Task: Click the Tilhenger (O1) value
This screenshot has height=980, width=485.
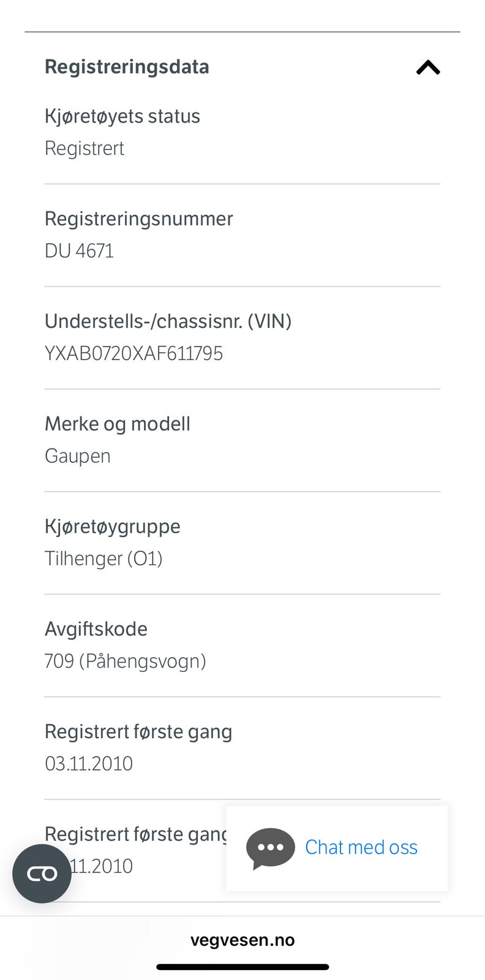Action: coord(103,559)
